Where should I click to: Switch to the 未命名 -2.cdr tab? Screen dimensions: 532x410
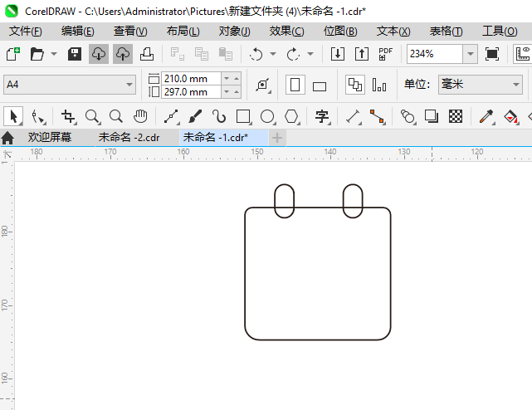(x=129, y=138)
